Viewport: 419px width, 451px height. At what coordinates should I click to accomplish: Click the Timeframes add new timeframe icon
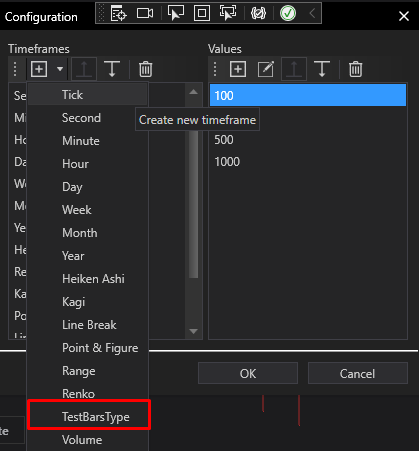[39, 69]
